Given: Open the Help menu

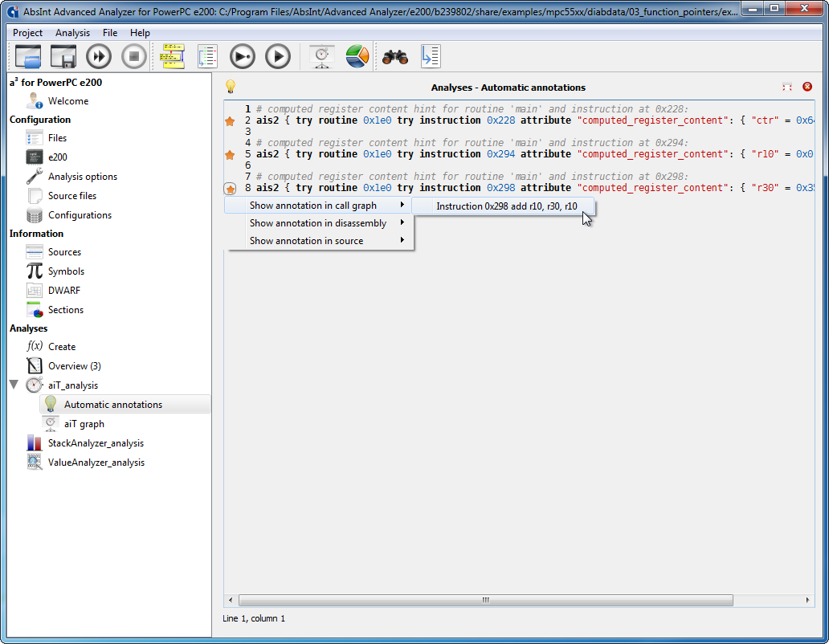Looking at the screenshot, I should pyautogui.click(x=140, y=33).
